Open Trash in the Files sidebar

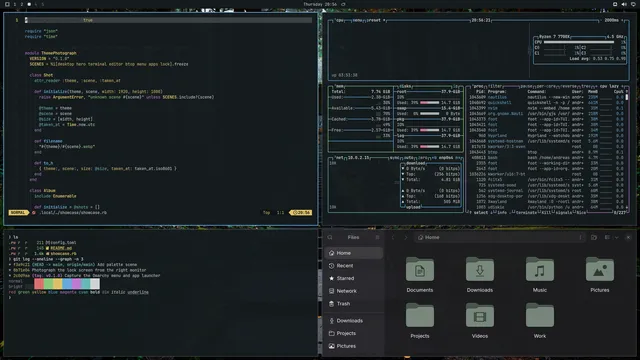coord(354,304)
